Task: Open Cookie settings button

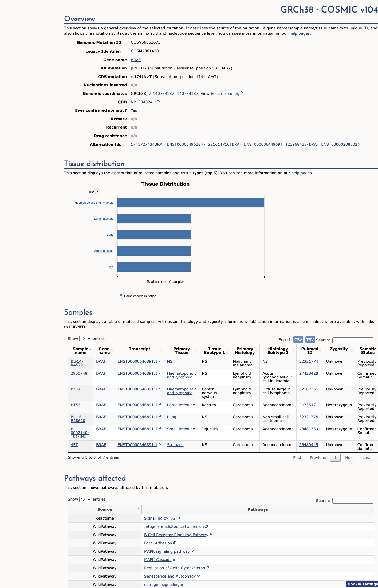Action: [362, 584]
